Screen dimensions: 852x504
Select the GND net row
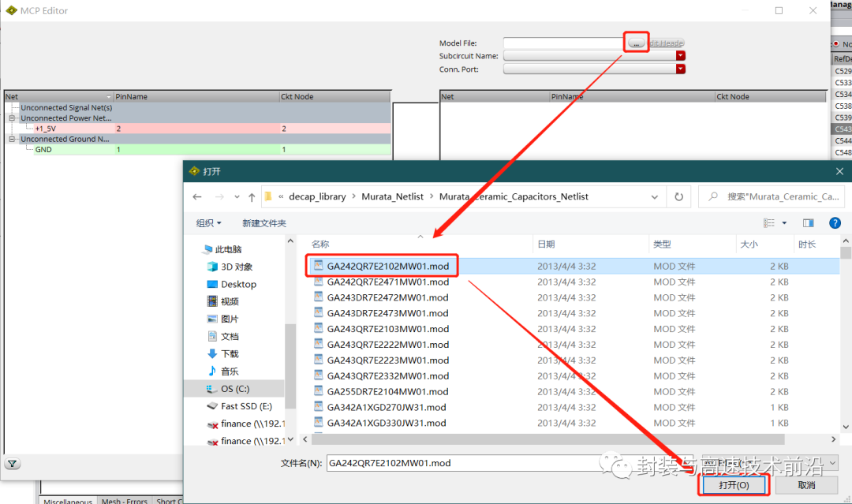[x=212, y=149]
